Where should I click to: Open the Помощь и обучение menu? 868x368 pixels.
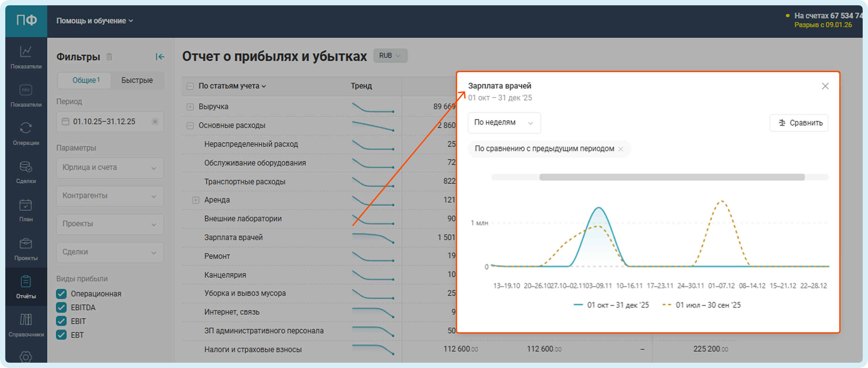click(94, 21)
